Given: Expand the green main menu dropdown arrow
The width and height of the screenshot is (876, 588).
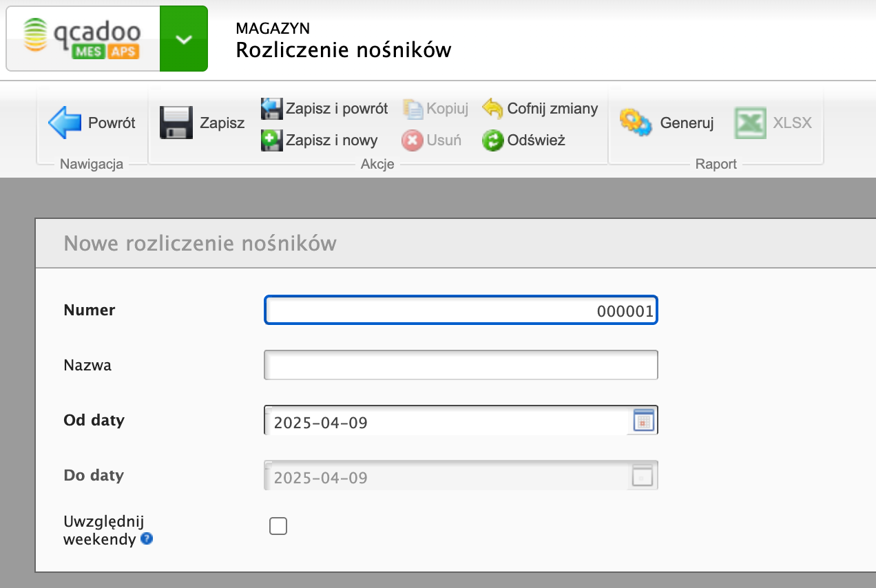Looking at the screenshot, I should [184, 39].
